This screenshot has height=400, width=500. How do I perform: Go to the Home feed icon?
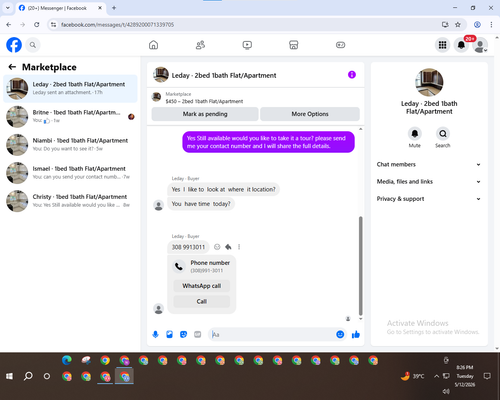tap(153, 45)
